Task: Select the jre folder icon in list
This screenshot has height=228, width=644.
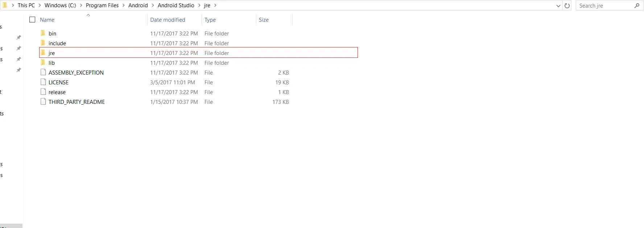Action: tap(43, 53)
